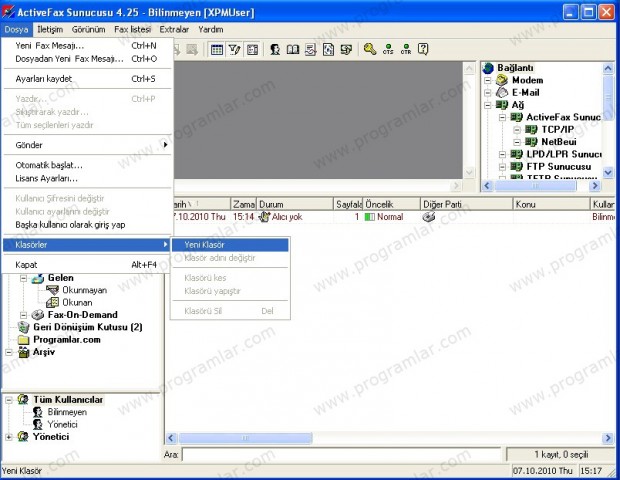
Task: Select Yeni Fax Mesajı menu entry
Action: (x=87, y=45)
